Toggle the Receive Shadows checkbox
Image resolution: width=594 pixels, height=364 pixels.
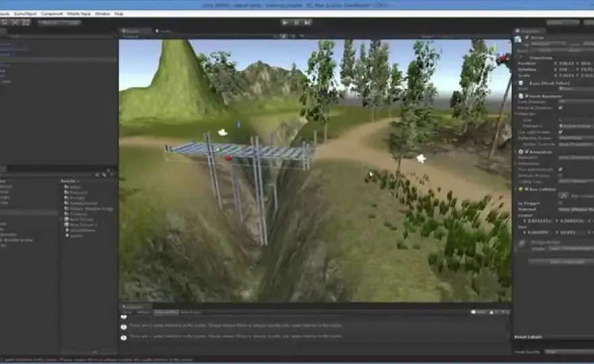(560, 108)
